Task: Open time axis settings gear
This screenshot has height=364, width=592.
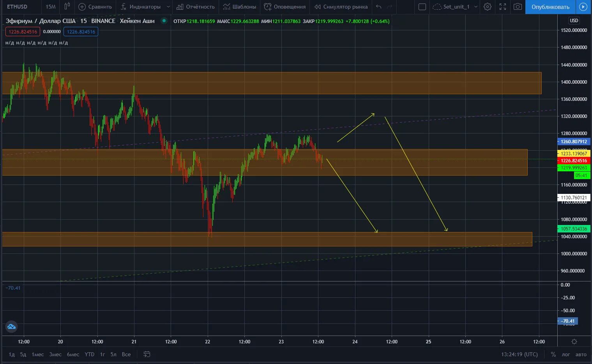Action: tap(574, 341)
